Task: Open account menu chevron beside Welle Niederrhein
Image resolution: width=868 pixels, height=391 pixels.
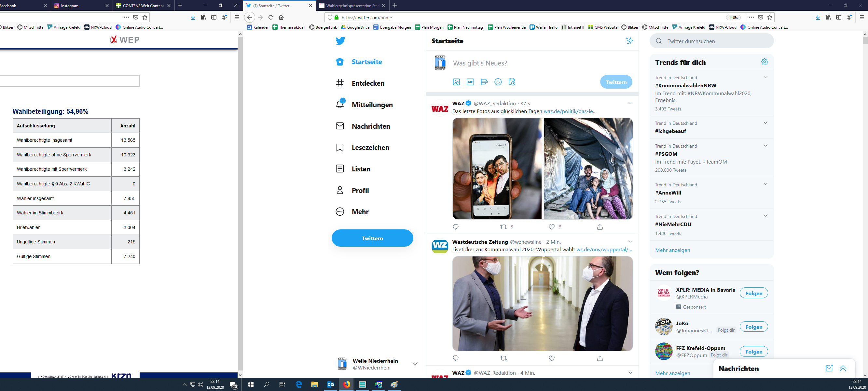Action: point(415,364)
